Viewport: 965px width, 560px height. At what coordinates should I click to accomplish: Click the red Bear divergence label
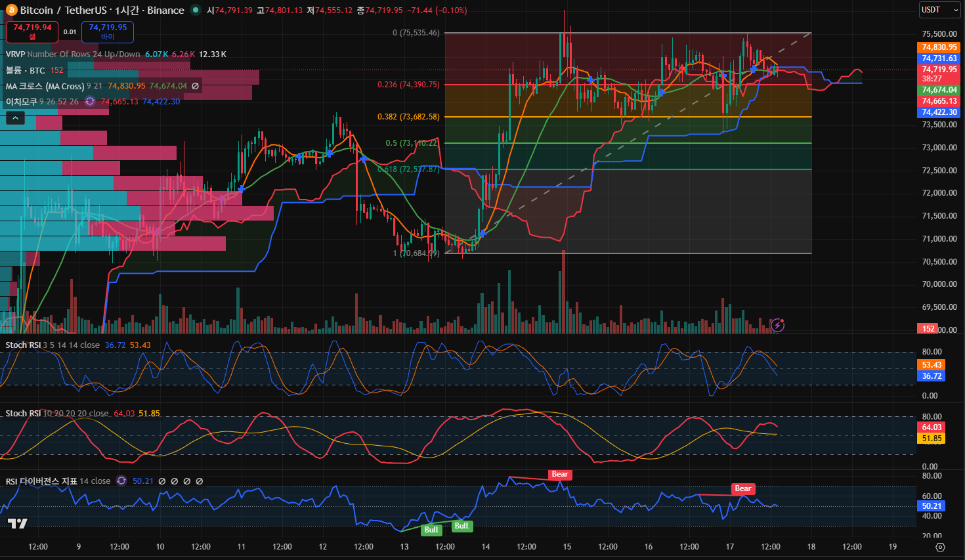click(560, 474)
